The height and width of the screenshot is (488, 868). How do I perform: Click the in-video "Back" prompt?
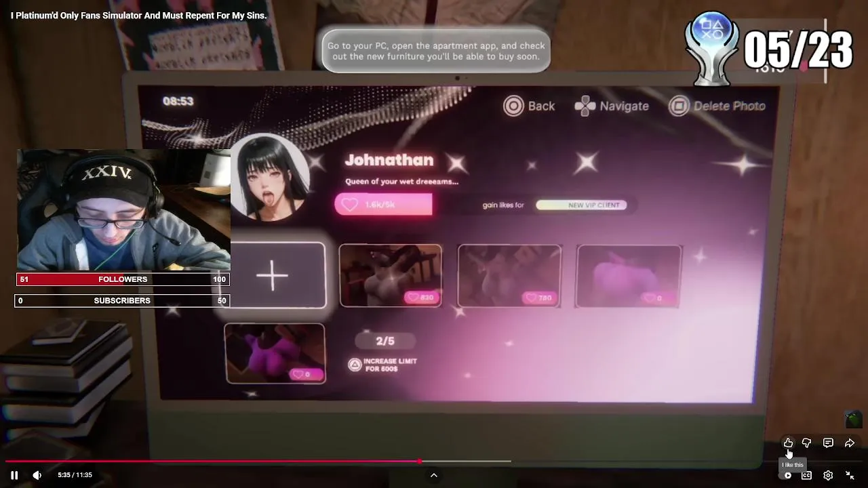click(x=529, y=106)
